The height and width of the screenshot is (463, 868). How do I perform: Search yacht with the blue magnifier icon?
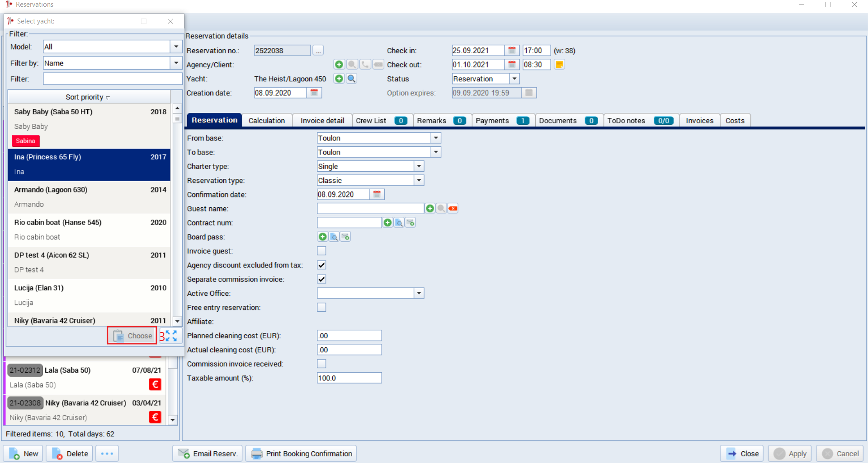point(352,79)
